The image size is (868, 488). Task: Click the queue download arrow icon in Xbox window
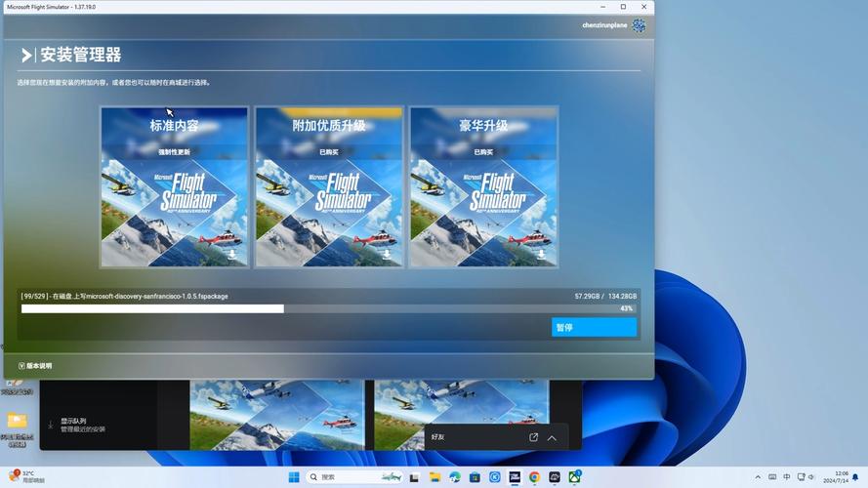pos(51,425)
